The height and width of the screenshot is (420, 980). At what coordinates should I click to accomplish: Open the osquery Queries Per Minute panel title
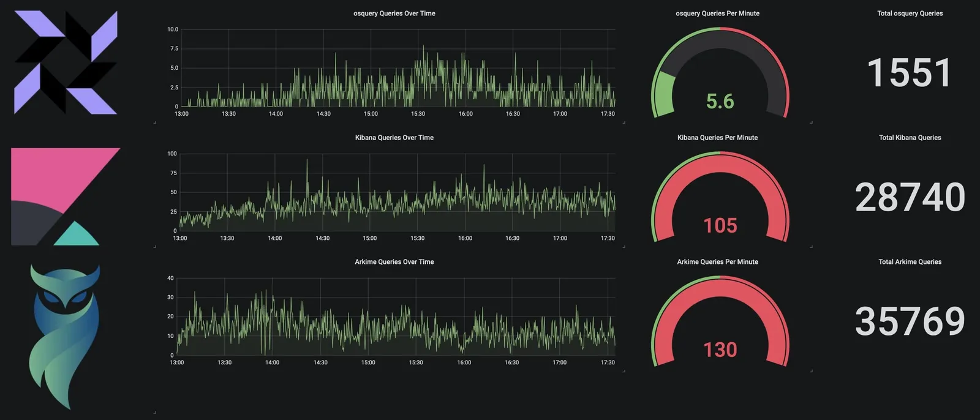click(717, 13)
